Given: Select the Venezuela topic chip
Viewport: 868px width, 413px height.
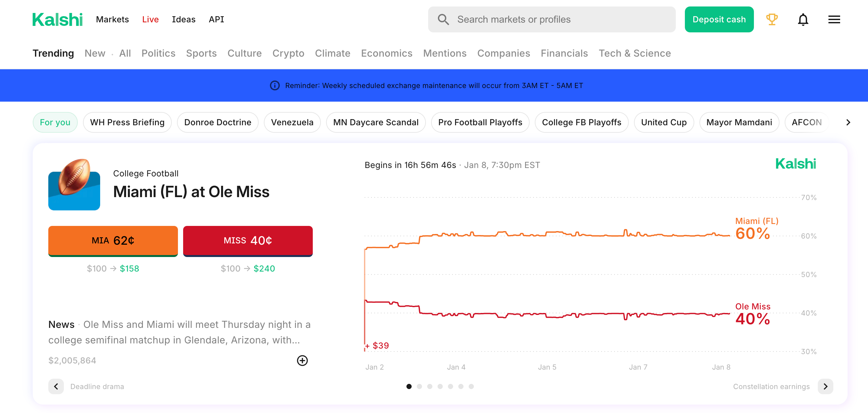Looking at the screenshot, I should (292, 122).
